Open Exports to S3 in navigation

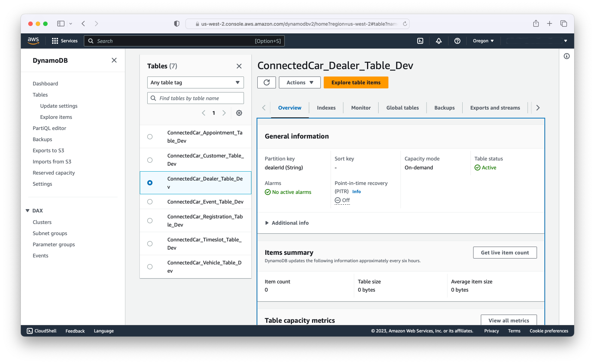click(x=48, y=150)
